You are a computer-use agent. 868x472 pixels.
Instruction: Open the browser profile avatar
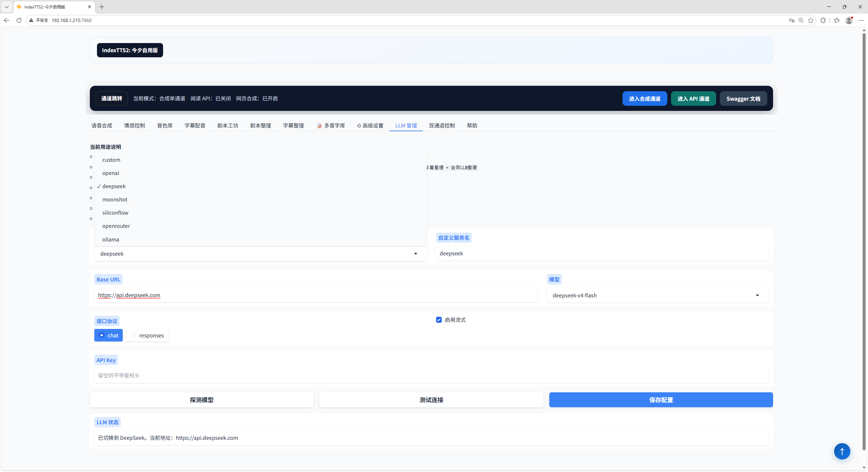(849, 20)
